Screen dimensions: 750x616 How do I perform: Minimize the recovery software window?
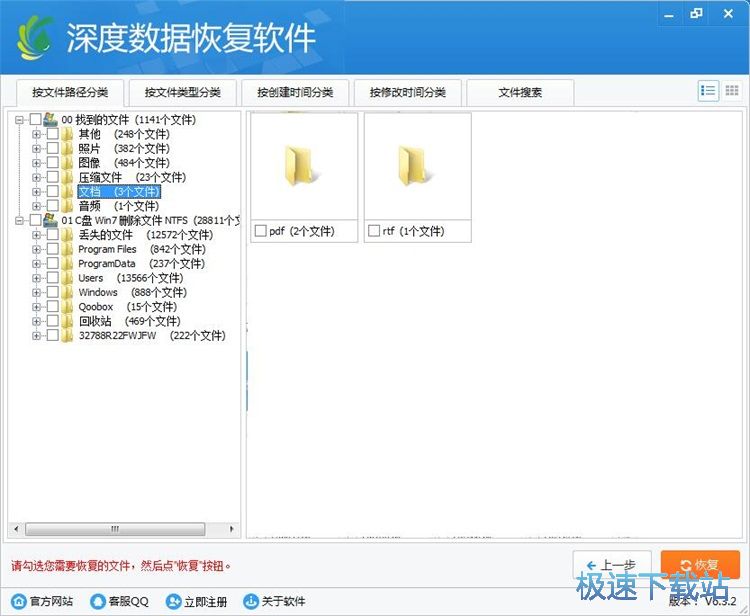(669, 14)
